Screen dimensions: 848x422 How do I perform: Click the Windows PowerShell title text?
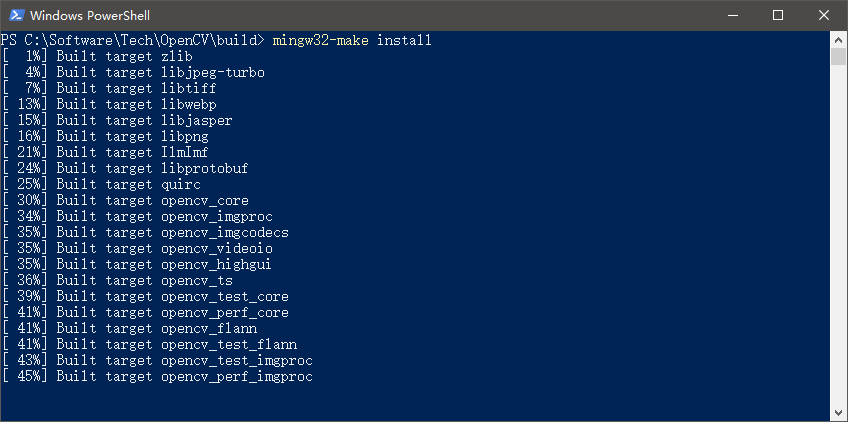coord(90,16)
